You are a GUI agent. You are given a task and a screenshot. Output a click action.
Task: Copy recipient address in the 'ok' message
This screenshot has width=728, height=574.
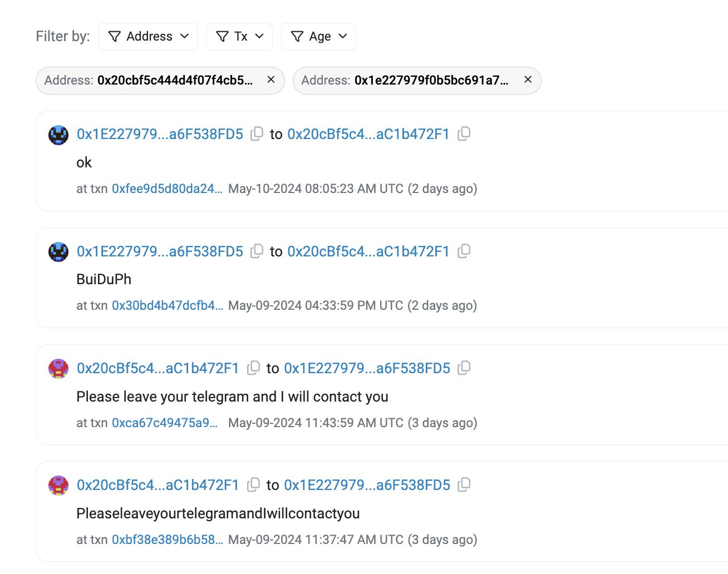(464, 134)
